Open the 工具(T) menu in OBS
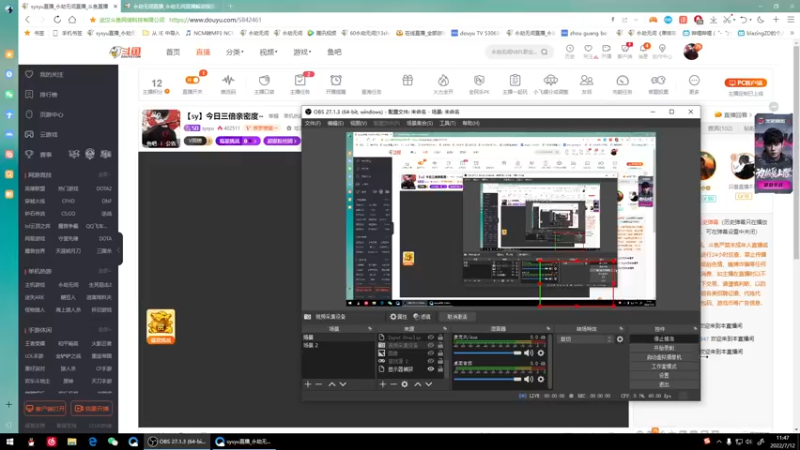The width and height of the screenshot is (800, 450). click(x=447, y=123)
